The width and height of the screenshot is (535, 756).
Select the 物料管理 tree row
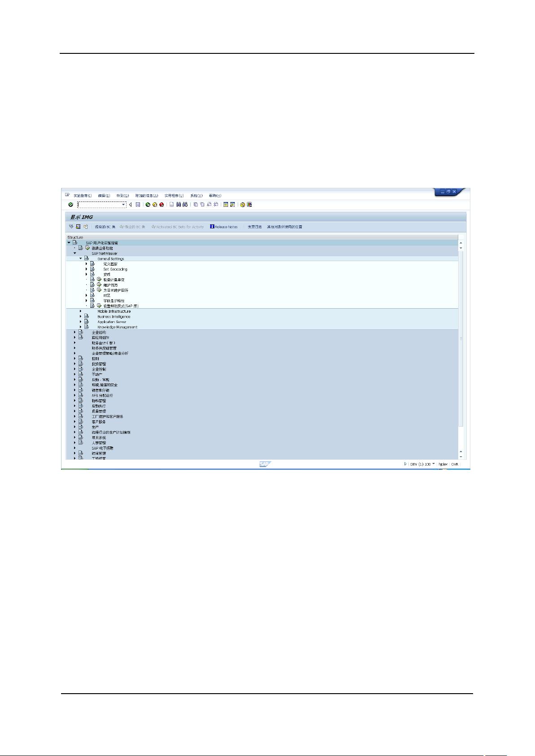pos(262,401)
